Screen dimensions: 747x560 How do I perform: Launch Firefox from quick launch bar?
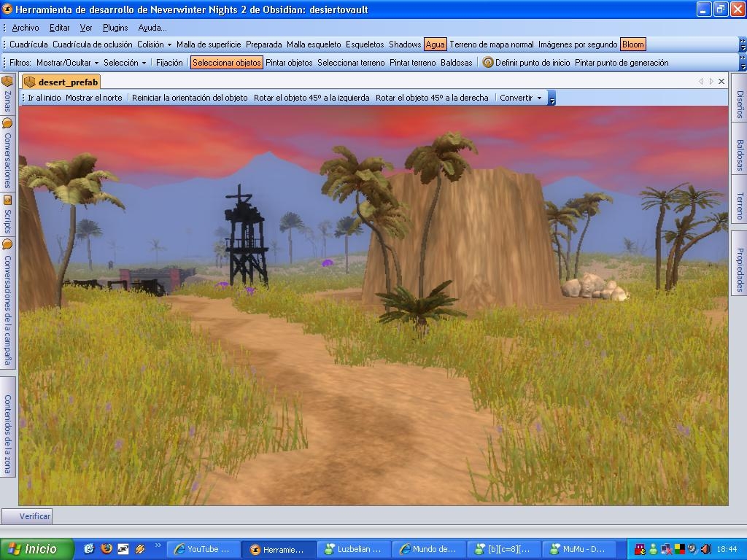click(106, 549)
